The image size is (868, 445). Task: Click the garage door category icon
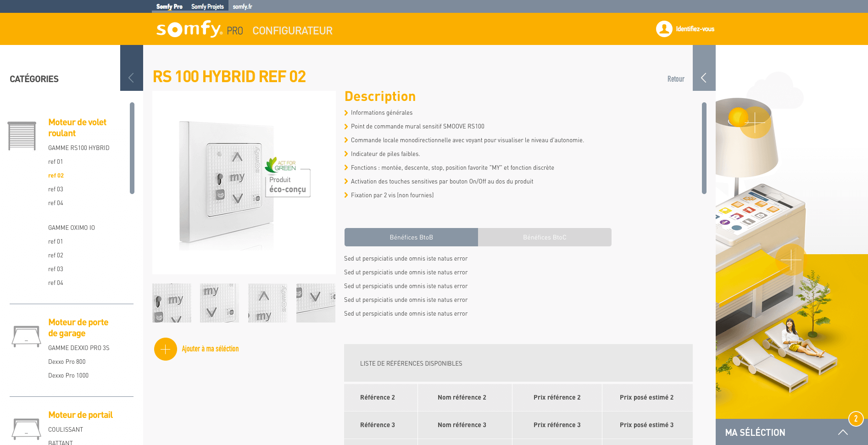[x=26, y=336]
